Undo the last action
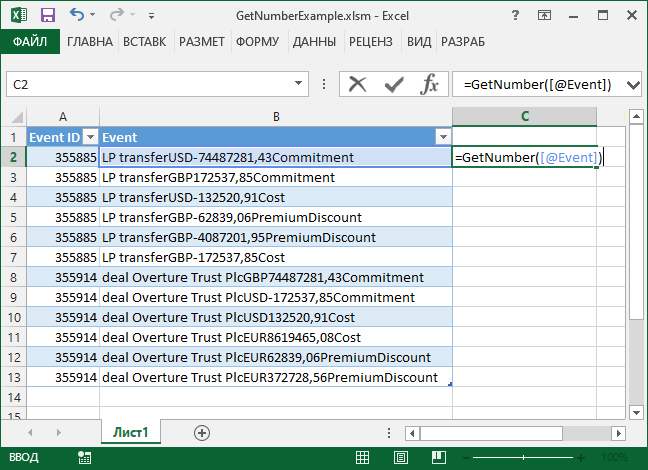 coord(77,15)
